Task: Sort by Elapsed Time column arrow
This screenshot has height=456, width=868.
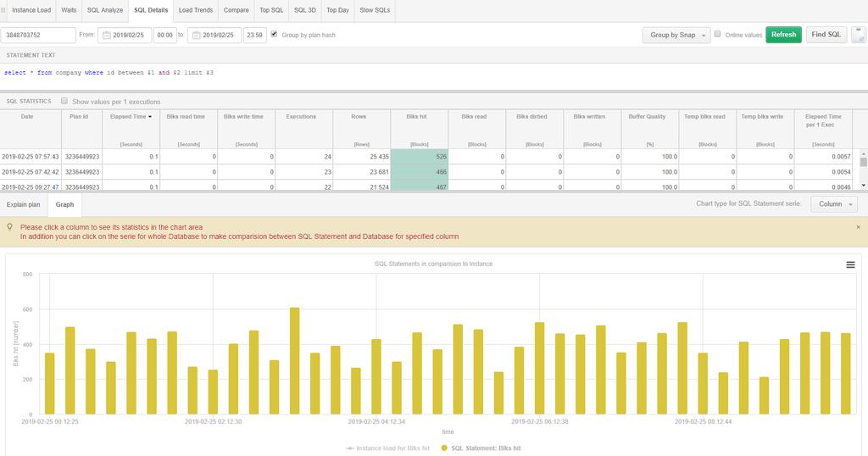Action: [x=150, y=117]
